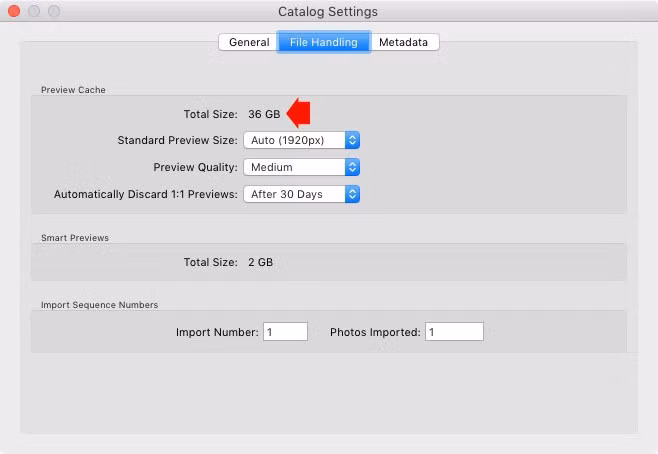Image resolution: width=658 pixels, height=454 pixels.
Task: Click the Preview Cache section heading
Action: (x=73, y=90)
